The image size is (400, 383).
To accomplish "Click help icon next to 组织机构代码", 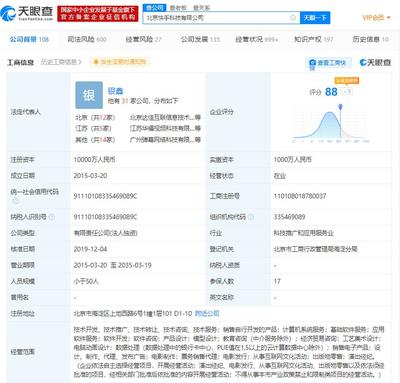I will coord(250,217).
